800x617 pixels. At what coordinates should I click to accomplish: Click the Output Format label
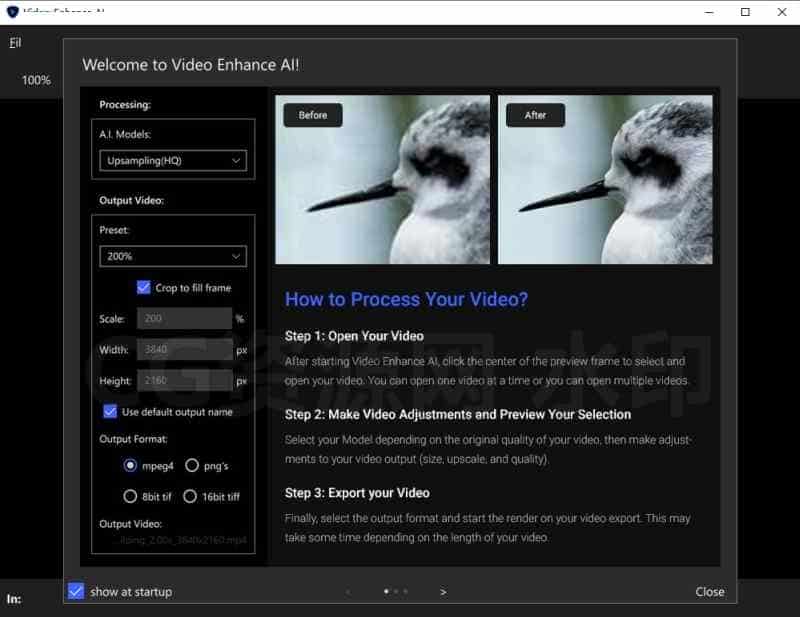(133, 439)
